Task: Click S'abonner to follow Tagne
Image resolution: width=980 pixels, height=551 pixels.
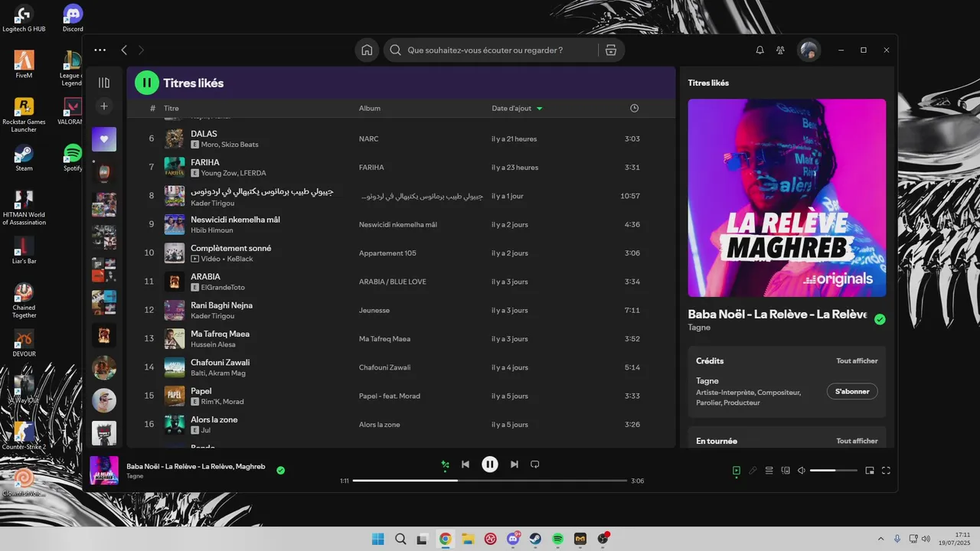Action: [x=852, y=391]
